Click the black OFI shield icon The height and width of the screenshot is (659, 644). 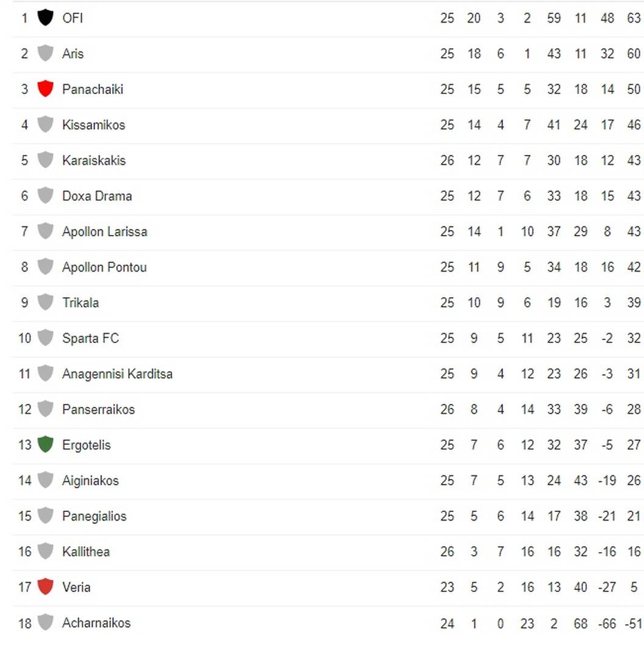coord(45,18)
